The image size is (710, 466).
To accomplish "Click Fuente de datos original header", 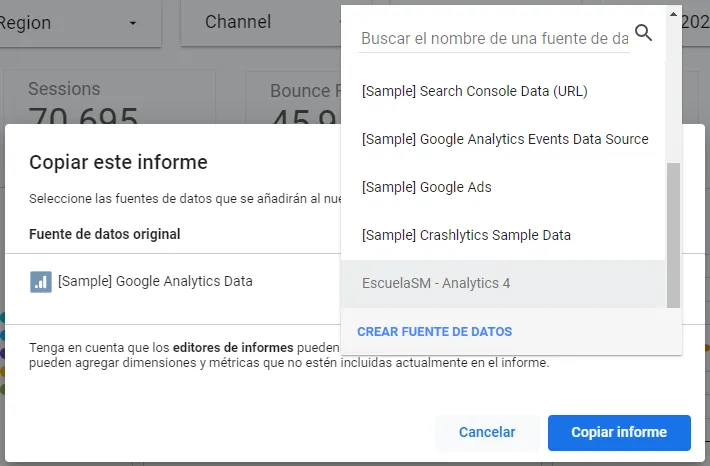I will pyautogui.click(x=105, y=234).
